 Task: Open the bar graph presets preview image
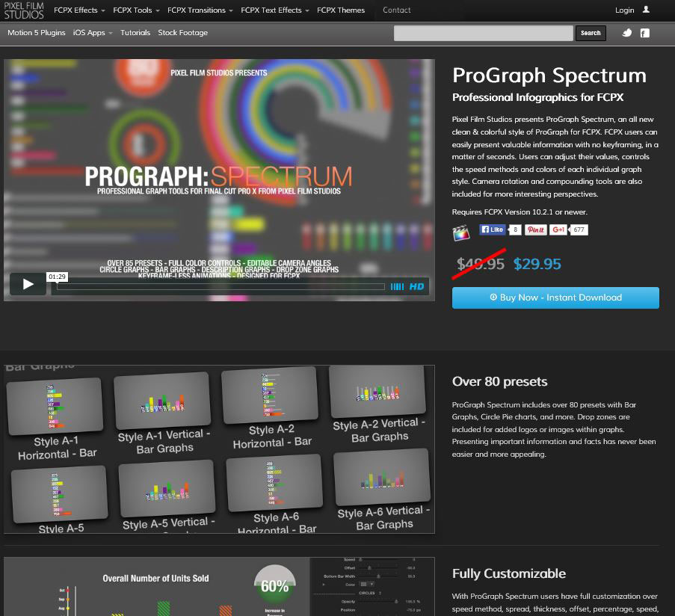pos(219,449)
